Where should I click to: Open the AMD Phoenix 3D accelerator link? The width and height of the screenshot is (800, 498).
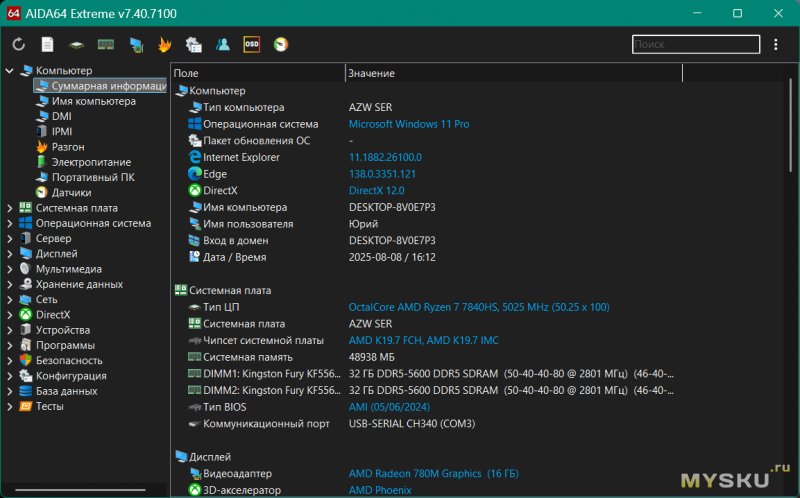coord(380,490)
